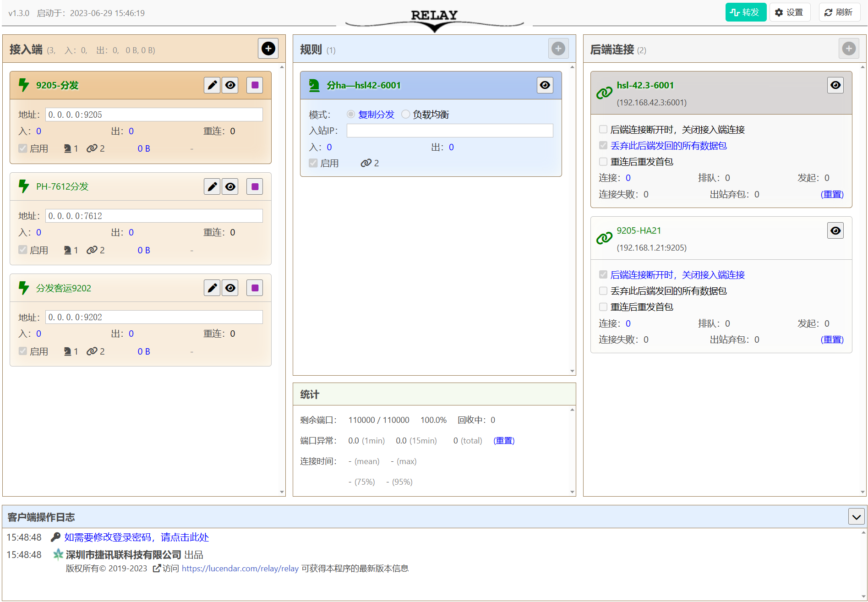The height and width of the screenshot is (602, 868).
Task: Add a new 接入端 with the black plus icon
Action: point(268,49)
